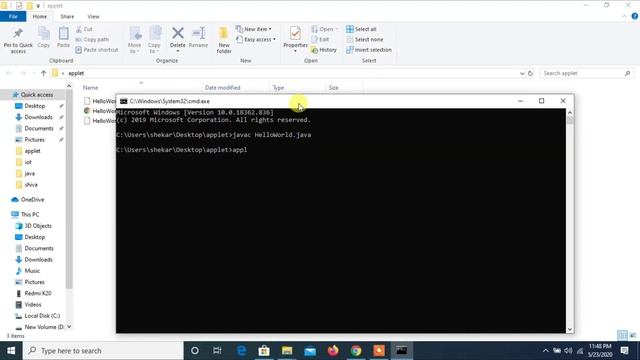Open Properties from the ribbon

tap(295, 40)
